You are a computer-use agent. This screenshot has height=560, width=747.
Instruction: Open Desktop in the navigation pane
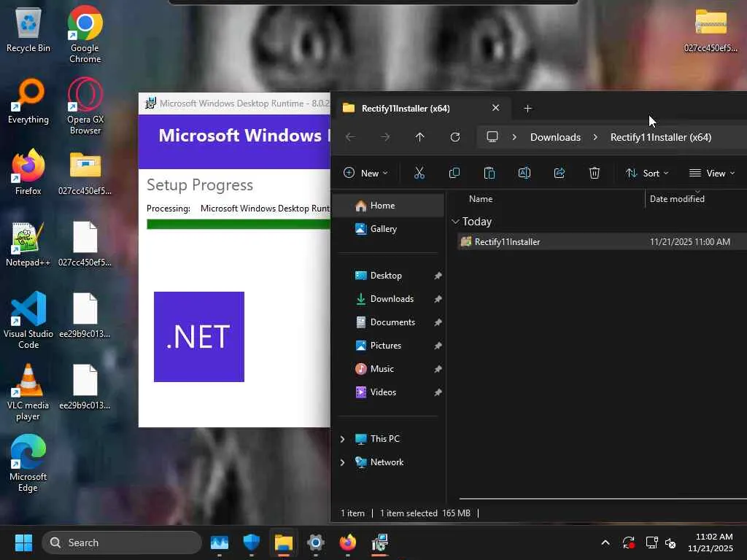coord(386,276)
